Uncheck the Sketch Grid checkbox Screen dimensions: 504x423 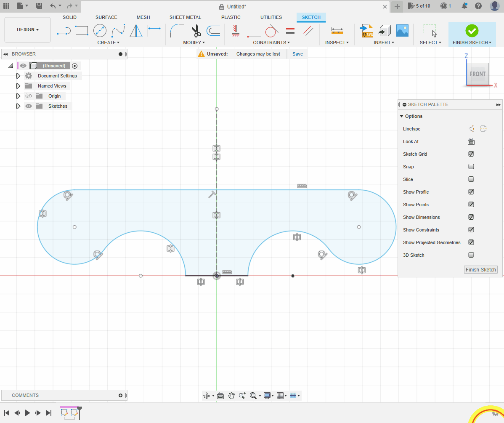pos(471,154)
